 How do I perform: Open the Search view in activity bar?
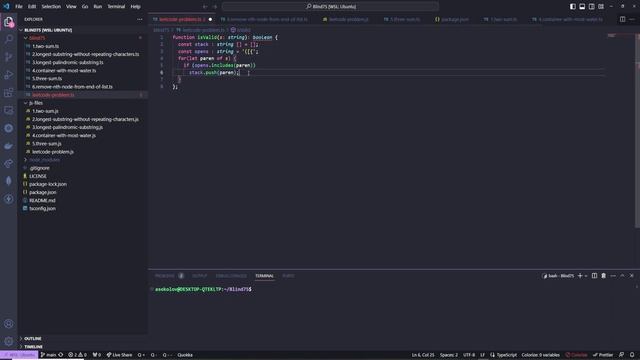[x=9, y=39]
